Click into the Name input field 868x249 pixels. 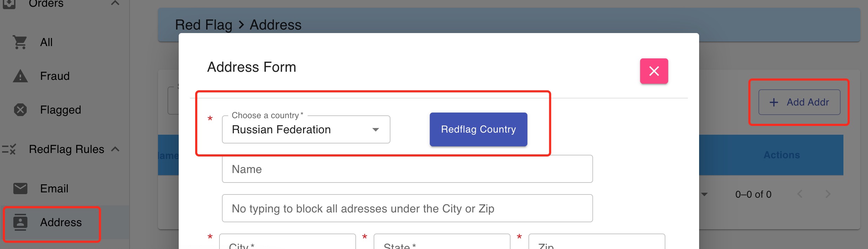[x=407, y=169]
